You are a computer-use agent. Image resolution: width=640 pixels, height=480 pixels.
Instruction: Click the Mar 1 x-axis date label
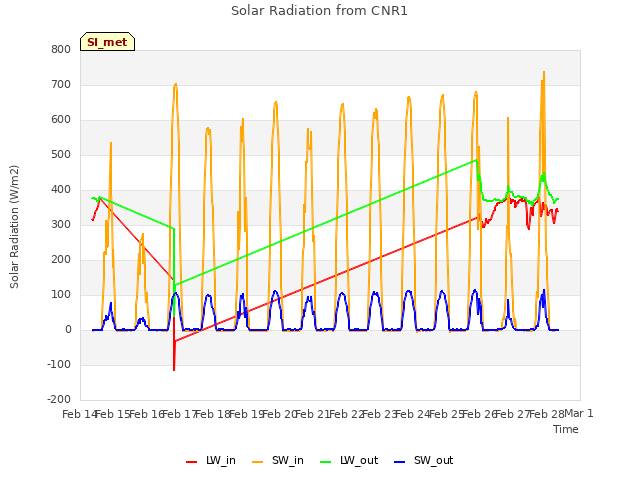[579, 413]
